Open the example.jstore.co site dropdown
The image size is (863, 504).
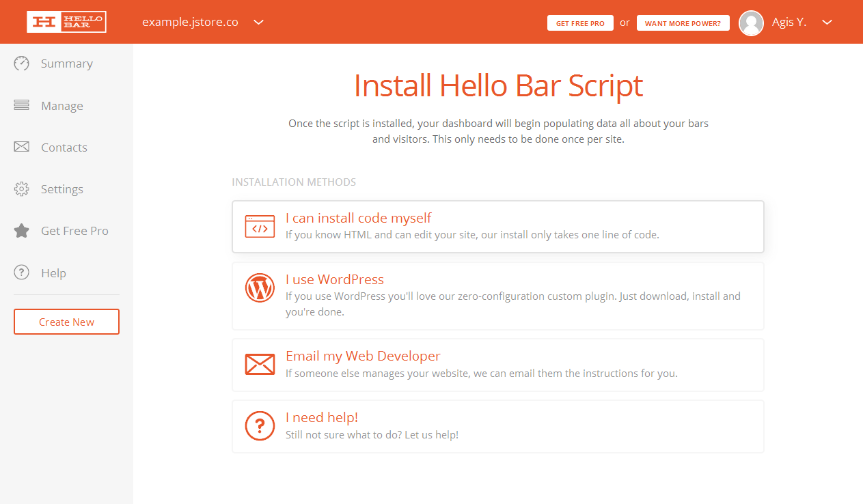(203, 22)
